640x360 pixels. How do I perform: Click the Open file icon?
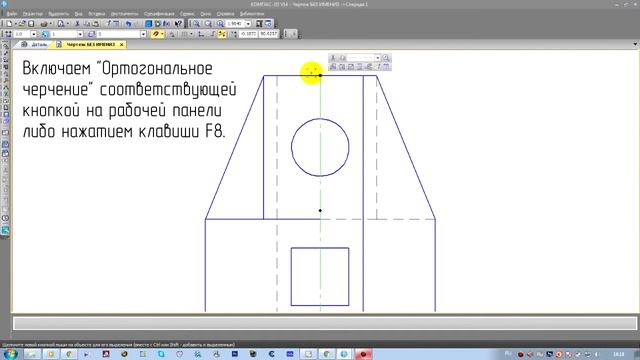(22, 24)
